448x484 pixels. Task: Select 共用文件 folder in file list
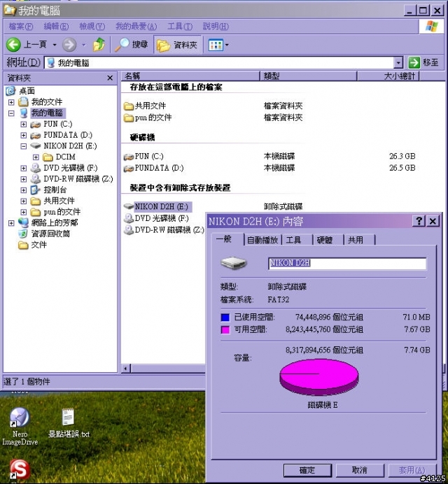pyautogui.click(x=145, y=106)
